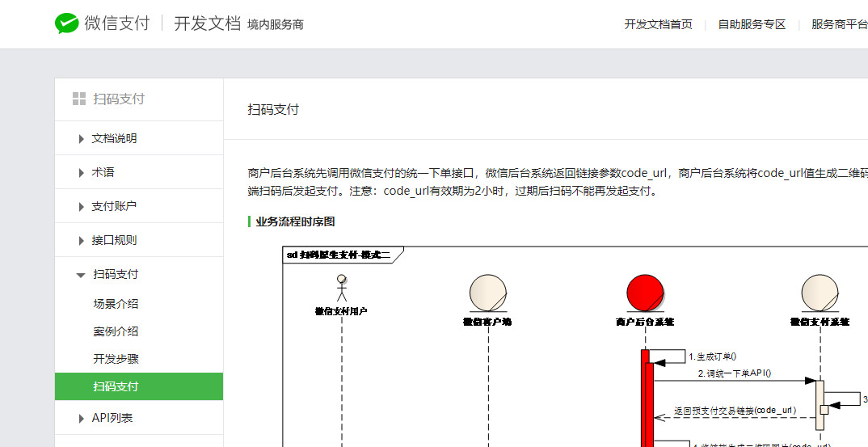Screen dimensions: 868x447
Task: Click the 返回预支付交易链接(code_url) label
Action: [735, 411]
